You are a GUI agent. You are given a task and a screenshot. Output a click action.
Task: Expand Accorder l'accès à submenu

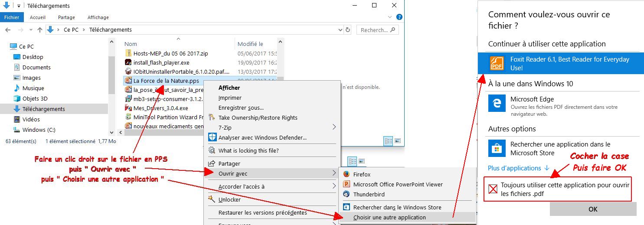tap(334, 186)
